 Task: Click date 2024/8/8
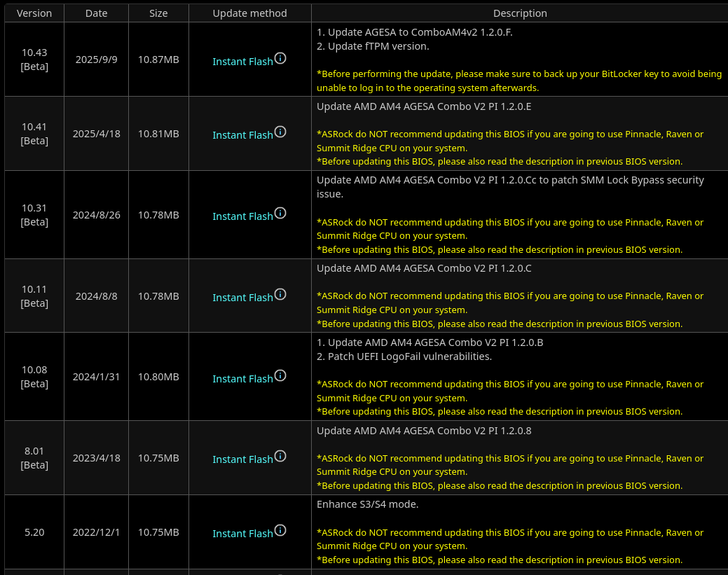tap(96, 296)
